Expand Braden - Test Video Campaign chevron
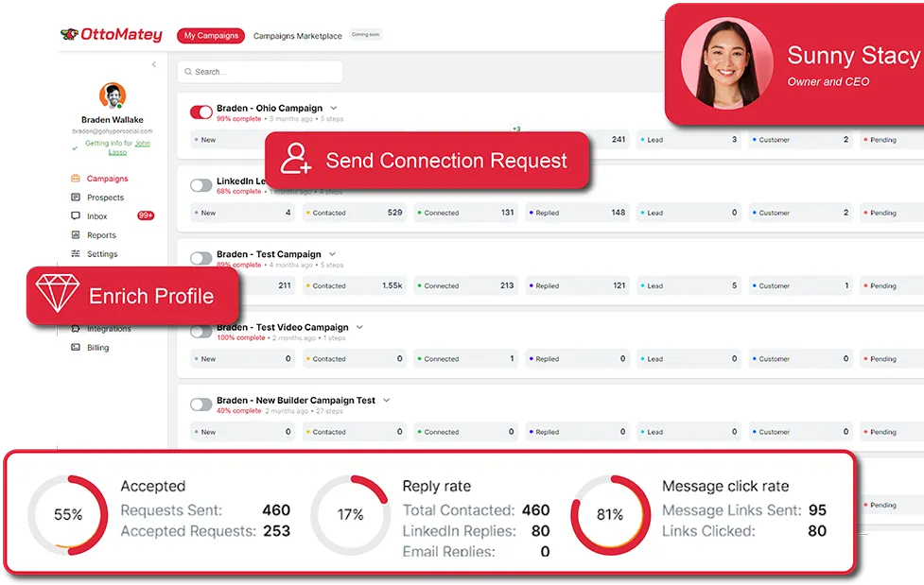924x585 pixels. [359, 327]
